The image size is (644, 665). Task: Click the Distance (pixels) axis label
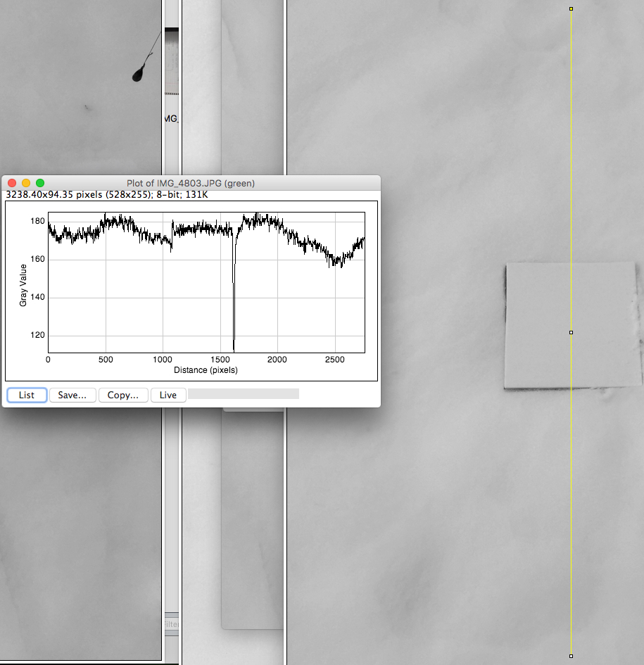pos(206,369)
